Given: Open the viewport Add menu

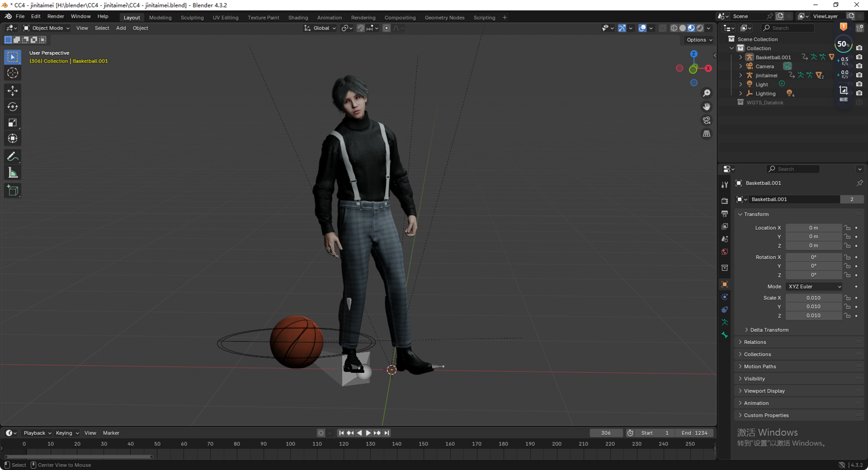Looking at the screenshot, I should (x=121, y=28).
